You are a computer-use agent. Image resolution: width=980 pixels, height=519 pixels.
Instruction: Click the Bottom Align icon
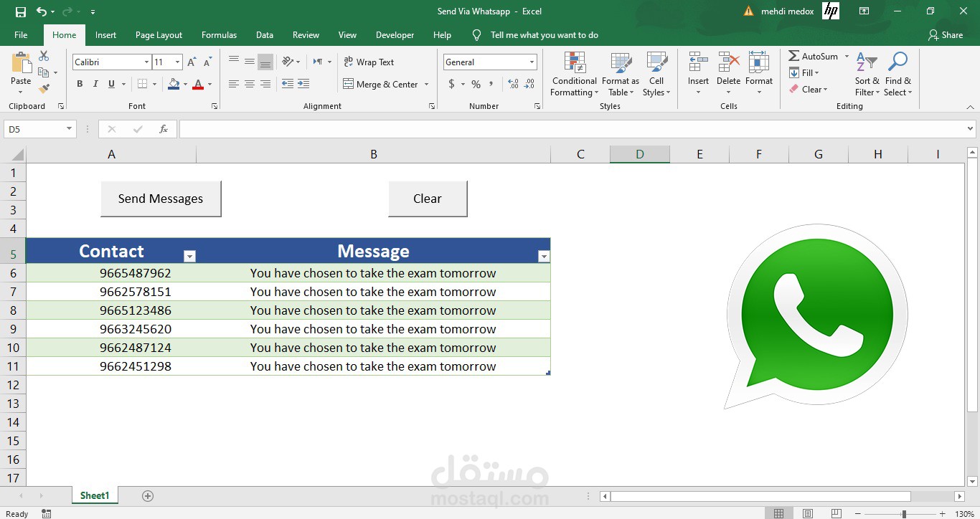coord(265,62)
